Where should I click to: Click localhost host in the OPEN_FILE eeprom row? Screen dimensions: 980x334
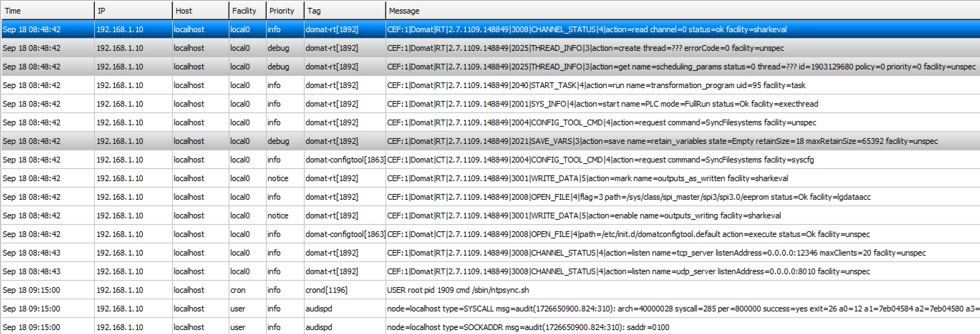[189, 197]
